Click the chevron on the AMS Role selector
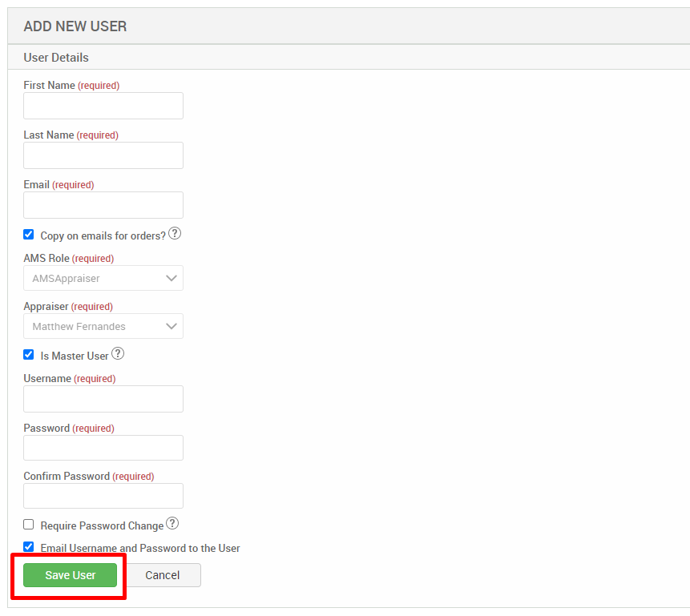Viewport: 690px width, 616px height. click(x=171, y=278)
